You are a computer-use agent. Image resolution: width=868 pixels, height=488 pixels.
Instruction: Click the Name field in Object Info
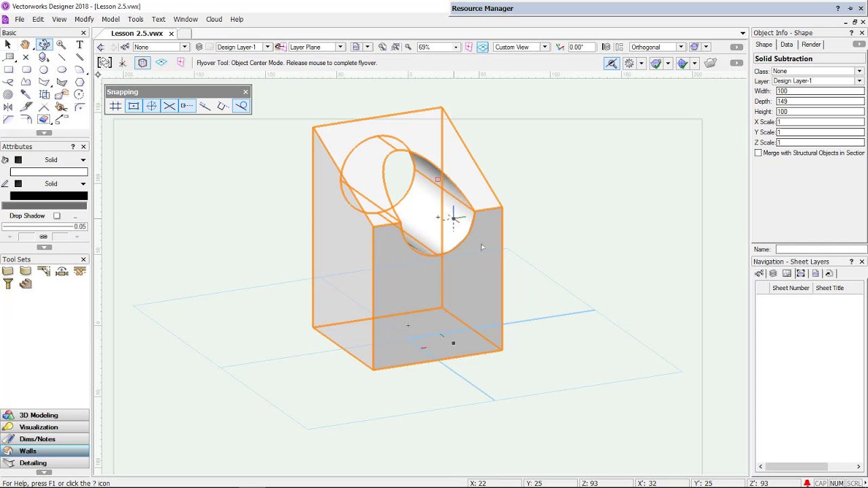[820, 249]
